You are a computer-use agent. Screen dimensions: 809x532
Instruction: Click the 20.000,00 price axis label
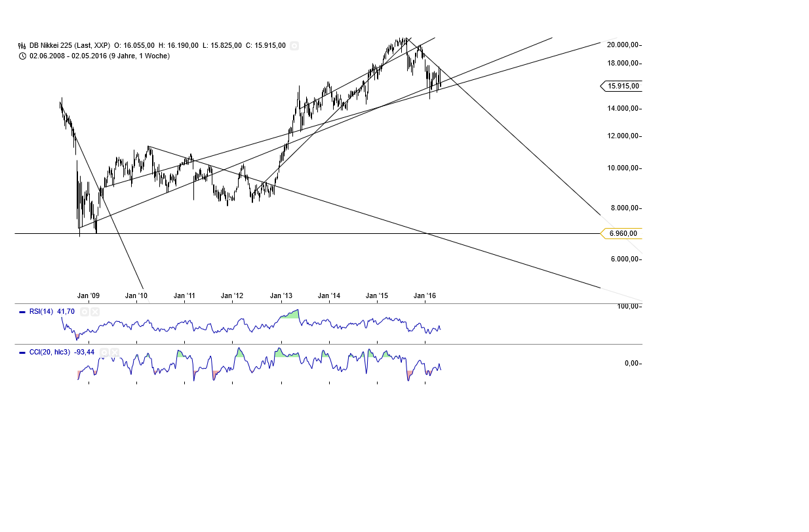coord(623,45)
